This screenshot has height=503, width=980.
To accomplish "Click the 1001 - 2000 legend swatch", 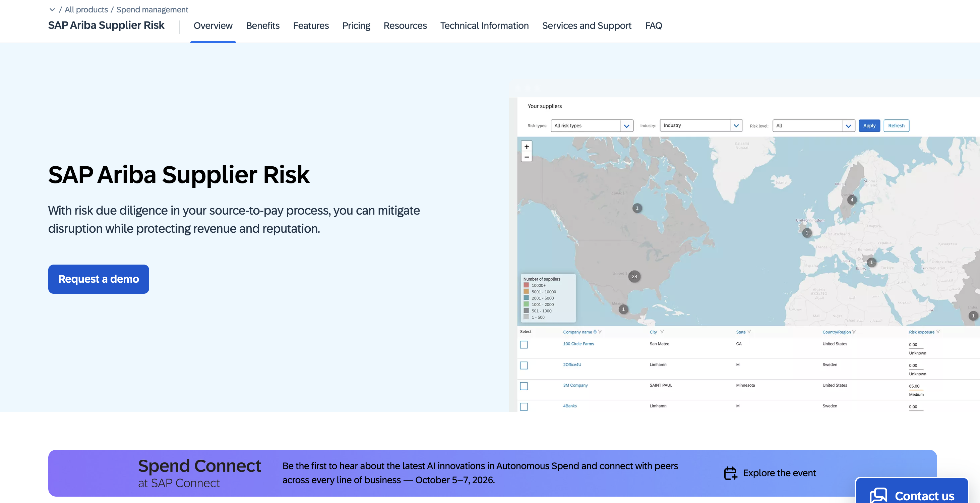I will [526, 304].
